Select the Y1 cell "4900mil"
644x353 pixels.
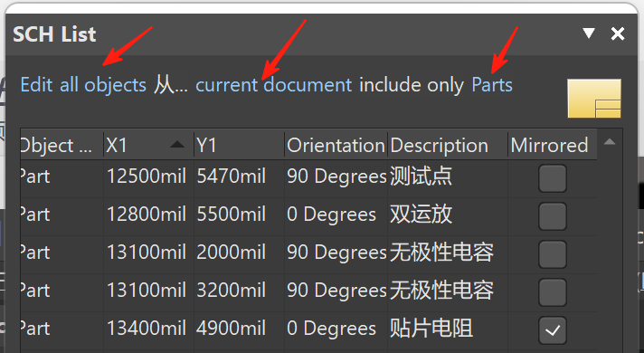pyautogui.click(x=239, y=330)
